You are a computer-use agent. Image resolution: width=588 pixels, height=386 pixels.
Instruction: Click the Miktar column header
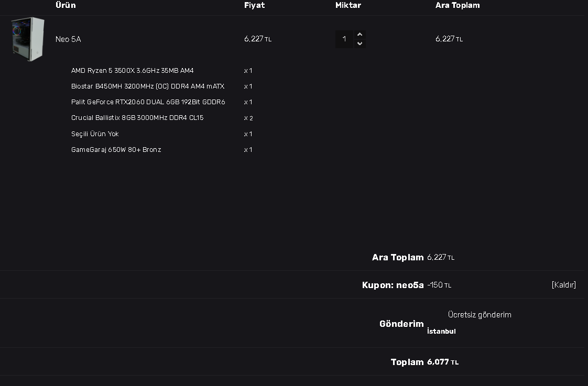(348, 5)
